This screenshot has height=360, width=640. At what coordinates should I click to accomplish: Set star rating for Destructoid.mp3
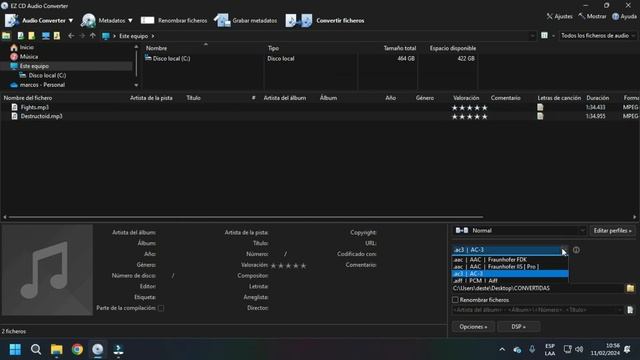coord(469,117)
